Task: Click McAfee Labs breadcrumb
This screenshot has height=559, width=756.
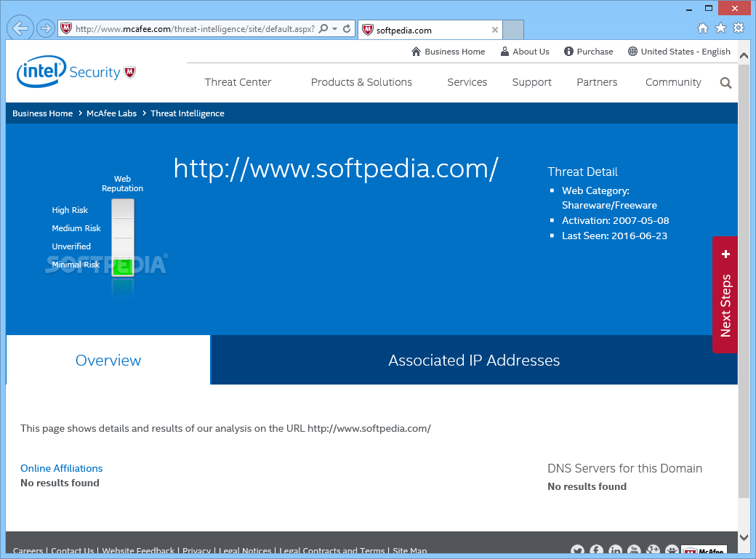Action: tap(111, 113)
